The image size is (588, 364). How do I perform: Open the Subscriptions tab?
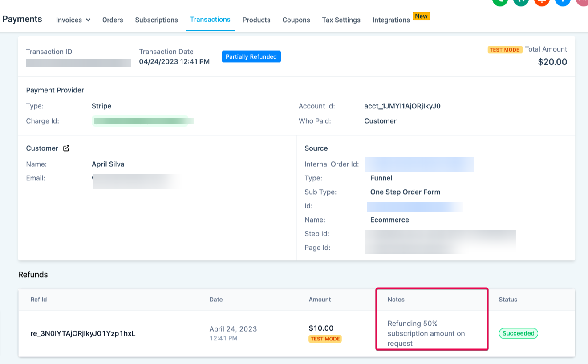point(156,20)
